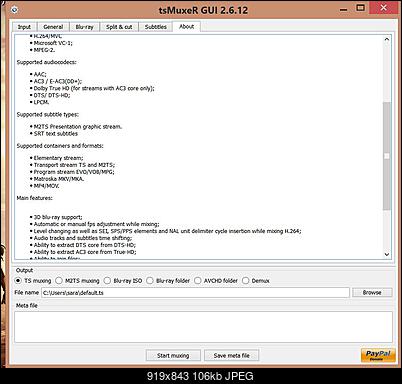Click the 'Microsoft VC-1' codec line
402x384 pixels.
[53, 43]
